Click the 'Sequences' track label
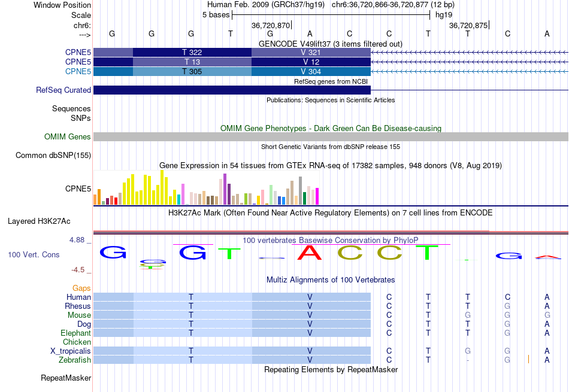The image size is (569, 392). 71,108
